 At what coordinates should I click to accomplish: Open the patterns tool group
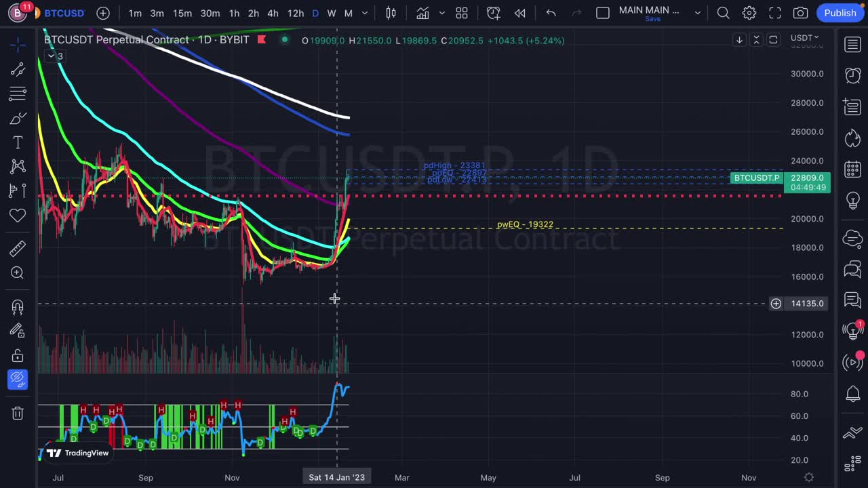tap(18, 166)
